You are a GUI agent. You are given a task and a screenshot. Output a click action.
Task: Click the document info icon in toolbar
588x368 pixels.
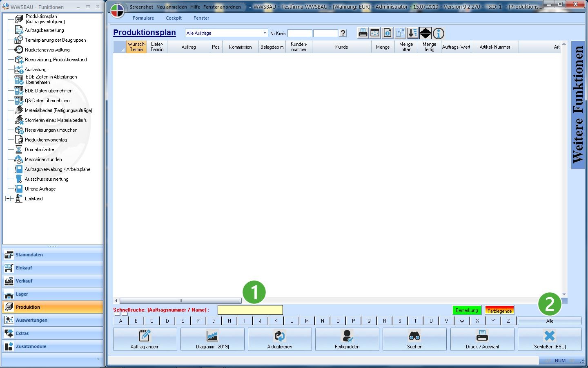pos(388,33)
